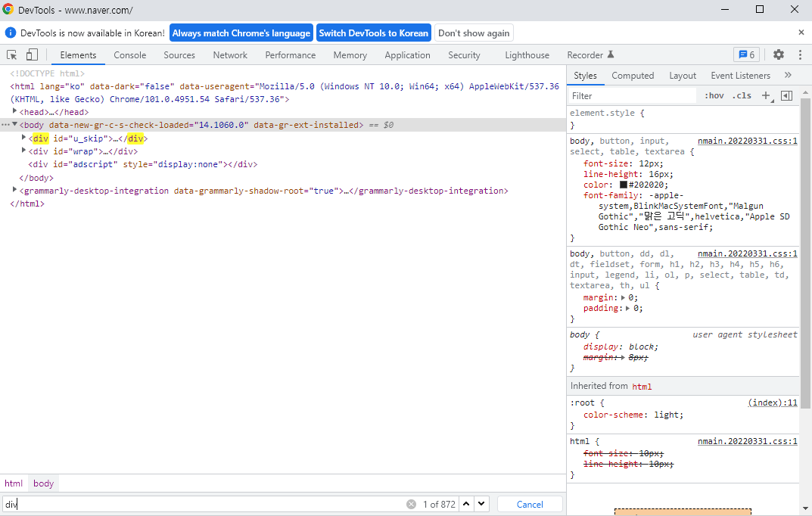Open the issues counter showing 6
Viewport: 812px width, 516px height.
tap(746, 55)
